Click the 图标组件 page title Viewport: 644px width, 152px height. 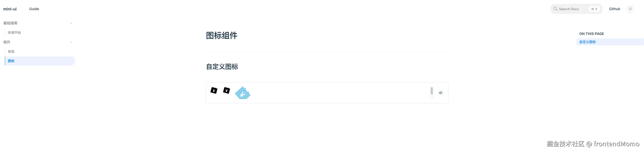point(222,35)
